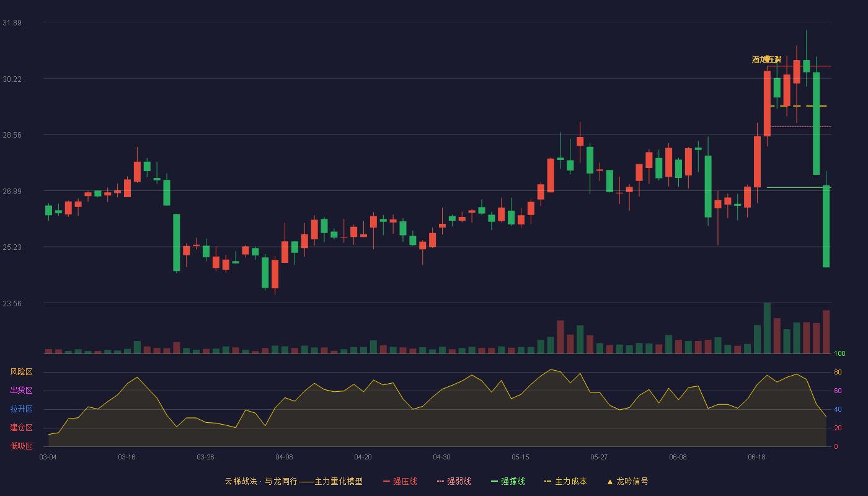This screenshot has height=496, width=868.
Task: Click the solid green 强撑线 line on chart
Action: click(x=799, y=187)
